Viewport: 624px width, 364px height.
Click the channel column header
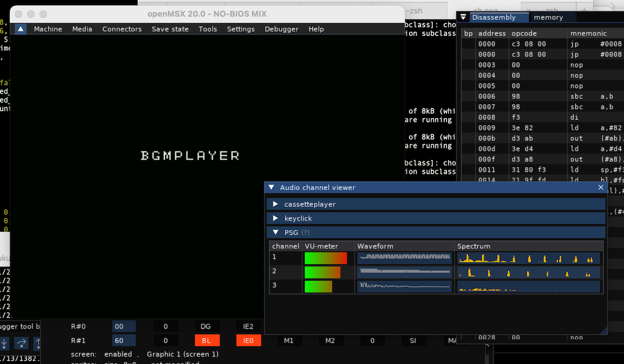coord(285,246)
